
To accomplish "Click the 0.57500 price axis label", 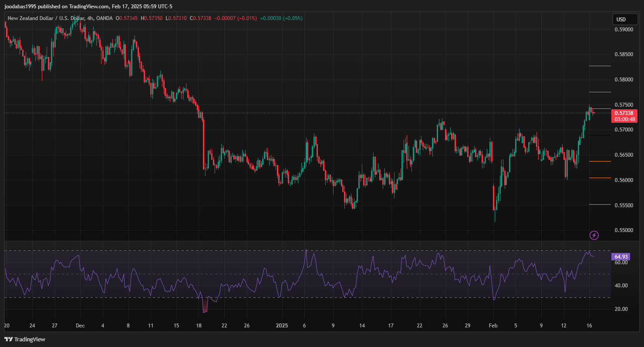I will tap(623, 105).
